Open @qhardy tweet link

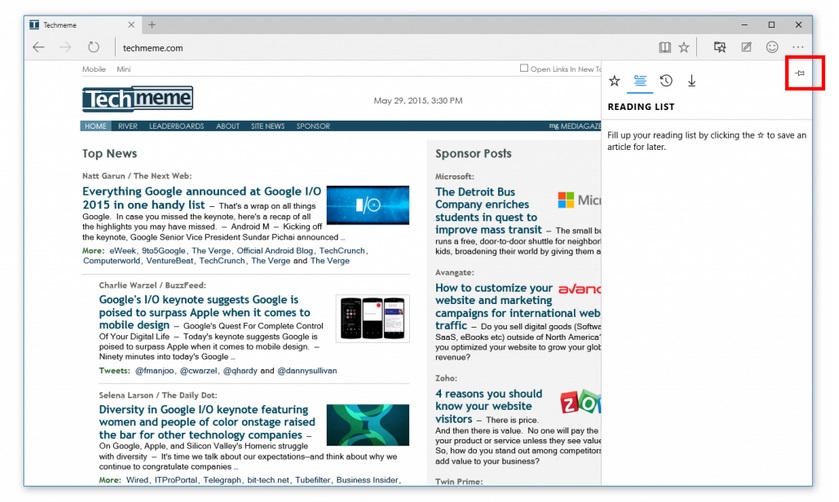click(240, 370)
